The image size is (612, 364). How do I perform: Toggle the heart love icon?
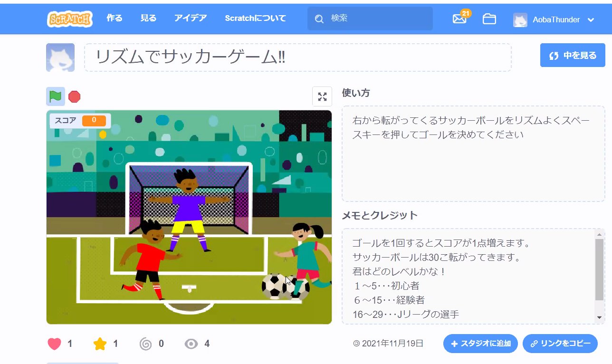point(55,344)
